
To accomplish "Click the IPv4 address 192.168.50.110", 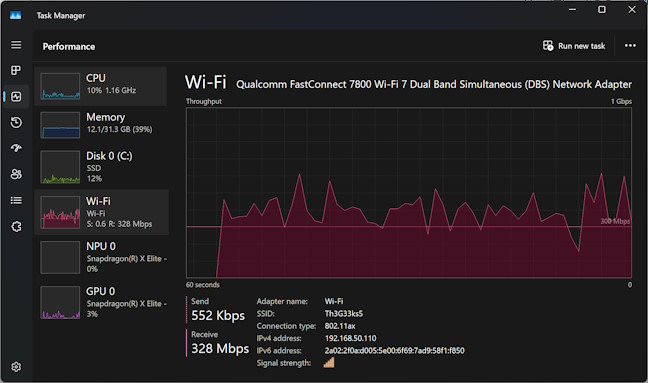I will click(350, 338).
